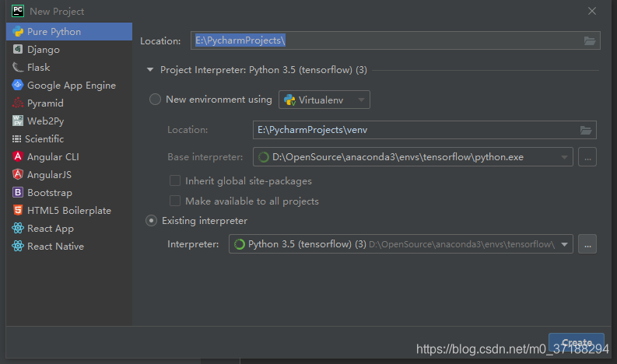The image size is (617, 364).
Task: Click the Angular CLI icon
Action: coord(18,156)
